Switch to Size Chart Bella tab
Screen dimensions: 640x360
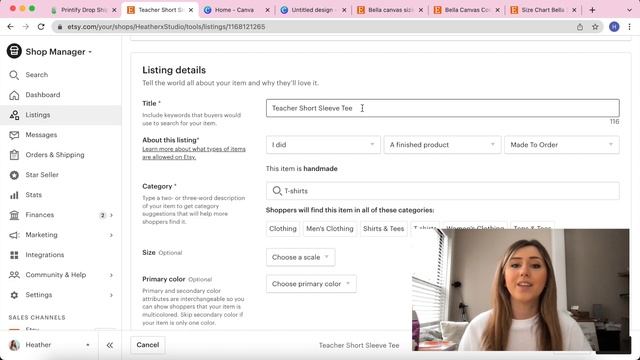pyautogui.click(x=543, y=10)
